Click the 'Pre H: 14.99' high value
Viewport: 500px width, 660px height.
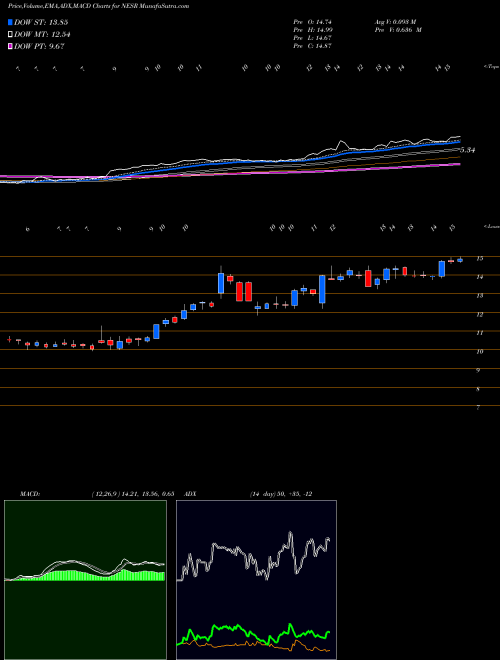point(312,30)
